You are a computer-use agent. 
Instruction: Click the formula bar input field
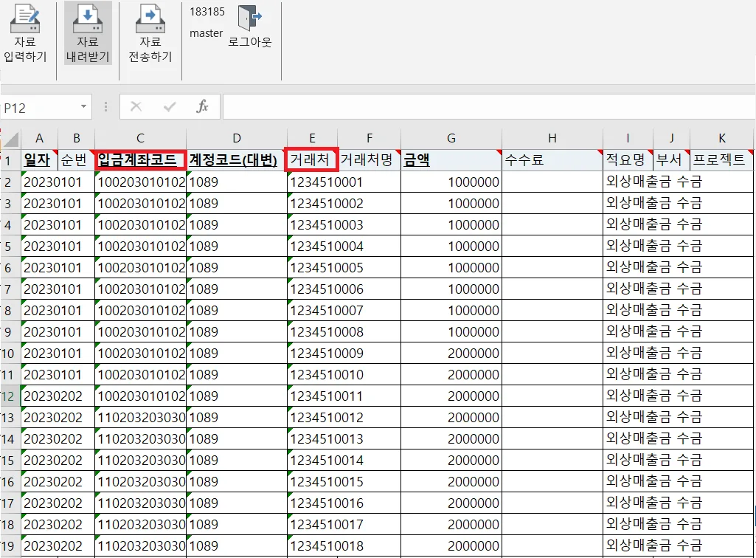point(489,107)
